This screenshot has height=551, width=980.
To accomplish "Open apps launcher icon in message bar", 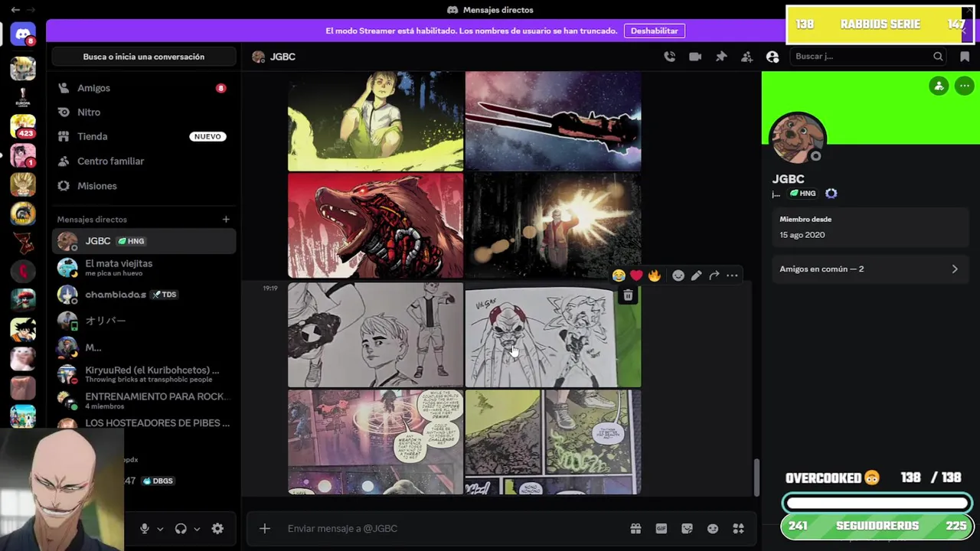I will coord(739,528).
